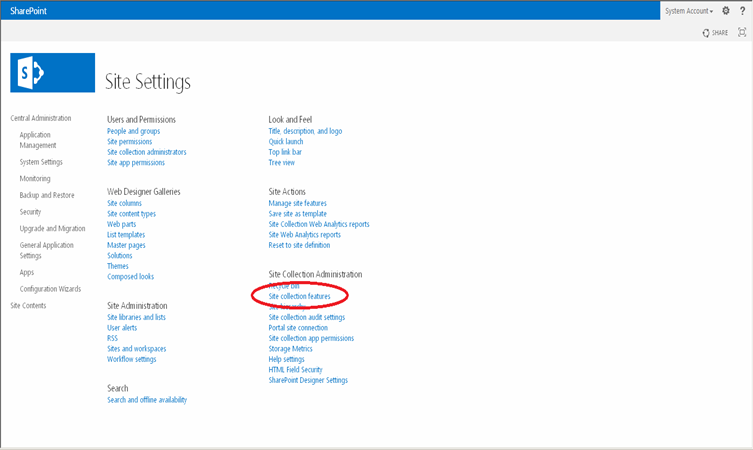The image size is (753, 450).
Task: Open Workflow settings link
Action: coord(132,359)
